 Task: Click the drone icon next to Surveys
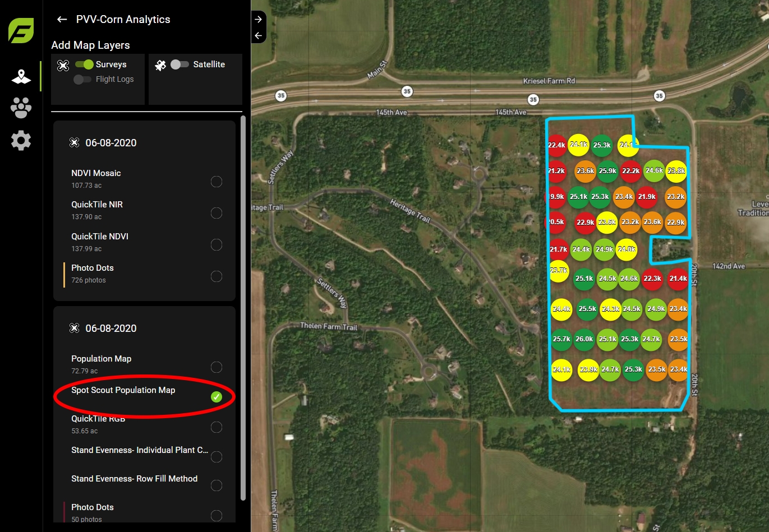63,66
